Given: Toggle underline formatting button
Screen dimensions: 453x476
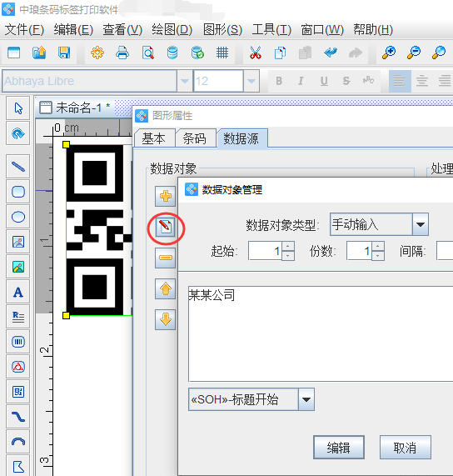Looking at the screenshot, I should pos(324,81).
